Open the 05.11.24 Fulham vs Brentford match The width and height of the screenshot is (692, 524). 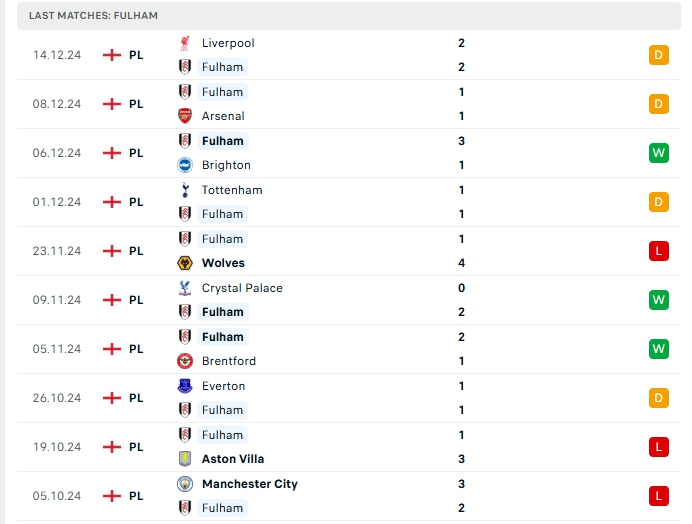tap(400, 349)
